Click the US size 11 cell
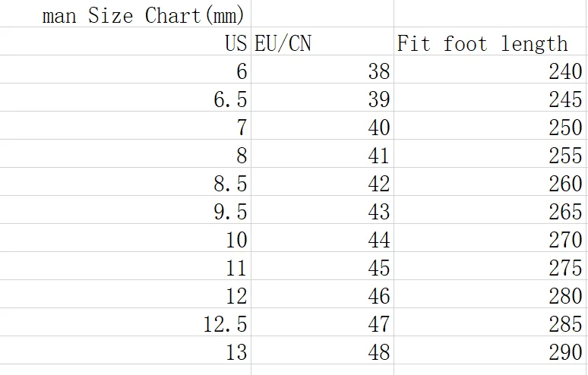The width and height of the screenshot is (588, 375). tap(125, 266)
